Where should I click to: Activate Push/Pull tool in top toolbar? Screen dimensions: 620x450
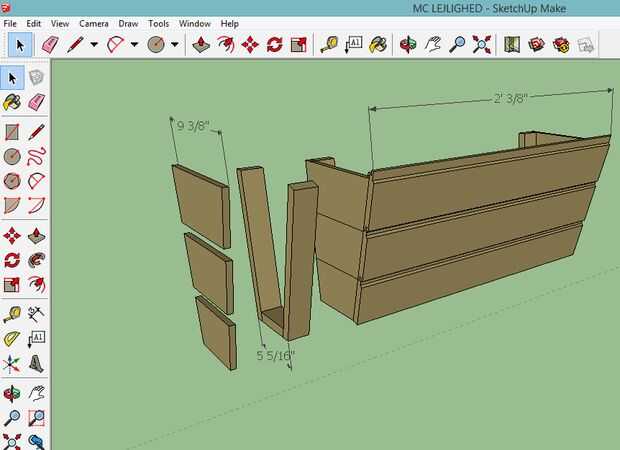click(201, 45)
